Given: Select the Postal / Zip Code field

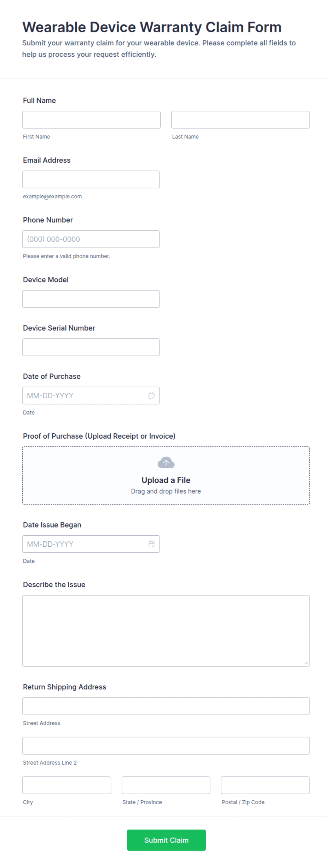Looking at the screenshot, I should click(x=265, y=785).
